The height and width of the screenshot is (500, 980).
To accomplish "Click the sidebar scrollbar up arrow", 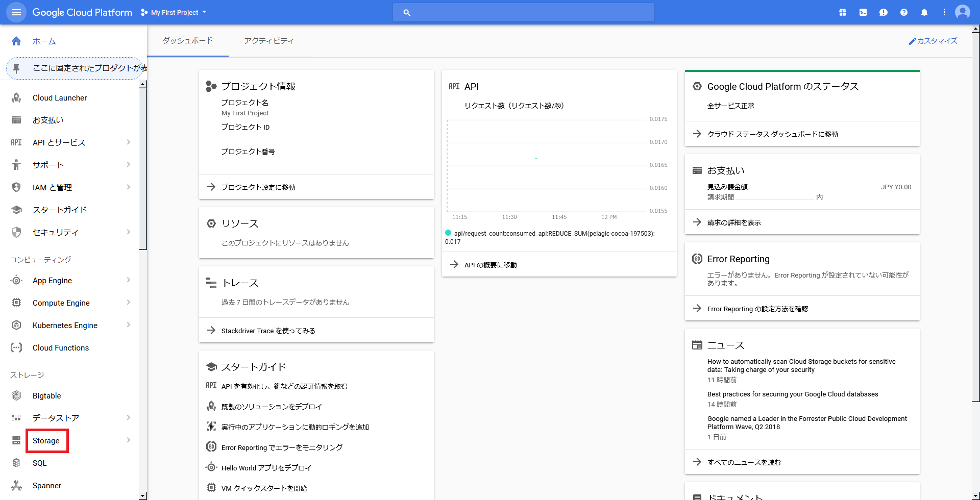I will click(143, 84).
